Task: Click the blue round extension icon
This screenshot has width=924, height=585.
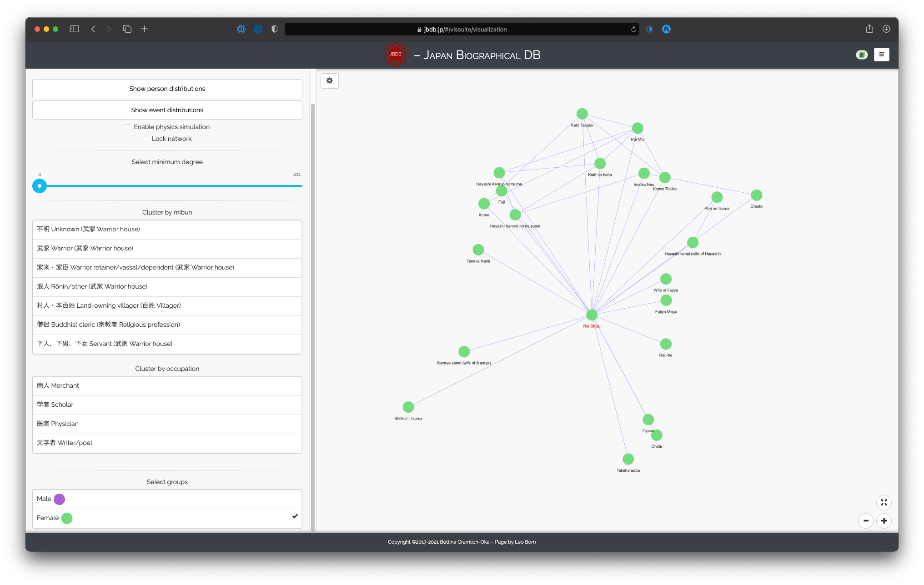Action: pyautogui.click(x=258, y=29)
